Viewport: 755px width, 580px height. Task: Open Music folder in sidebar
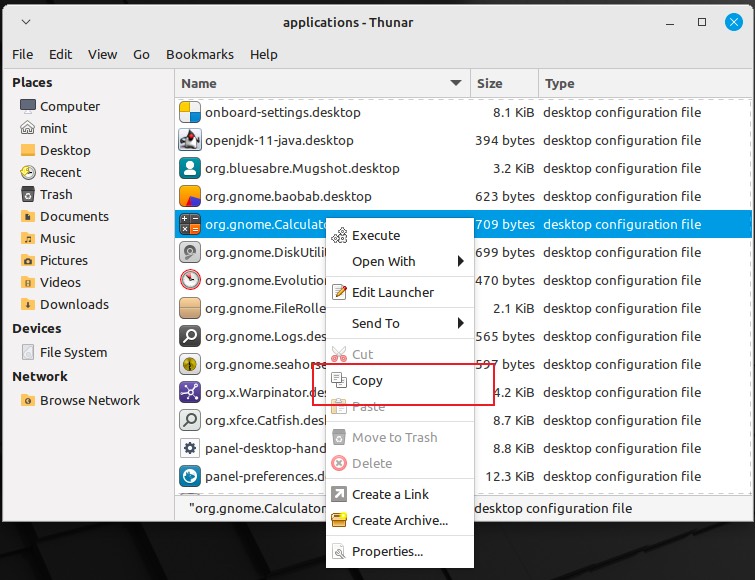(x=57, y=238)
